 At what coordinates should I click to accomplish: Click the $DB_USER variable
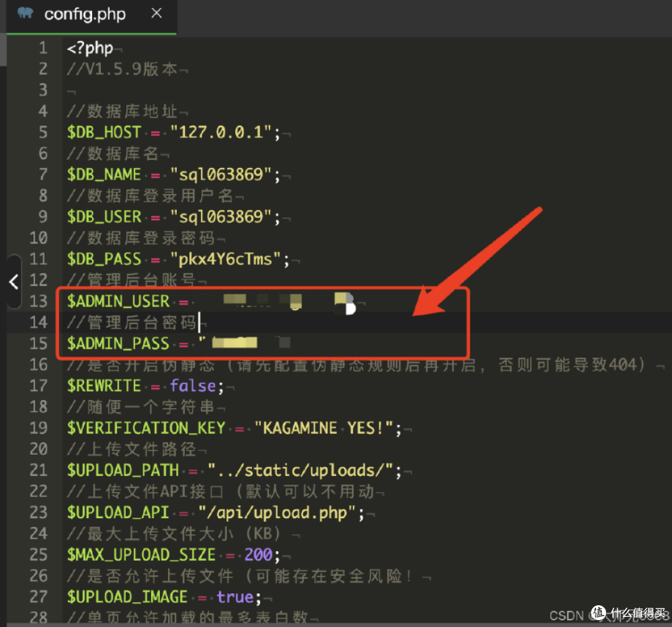[x=104, y=217]
